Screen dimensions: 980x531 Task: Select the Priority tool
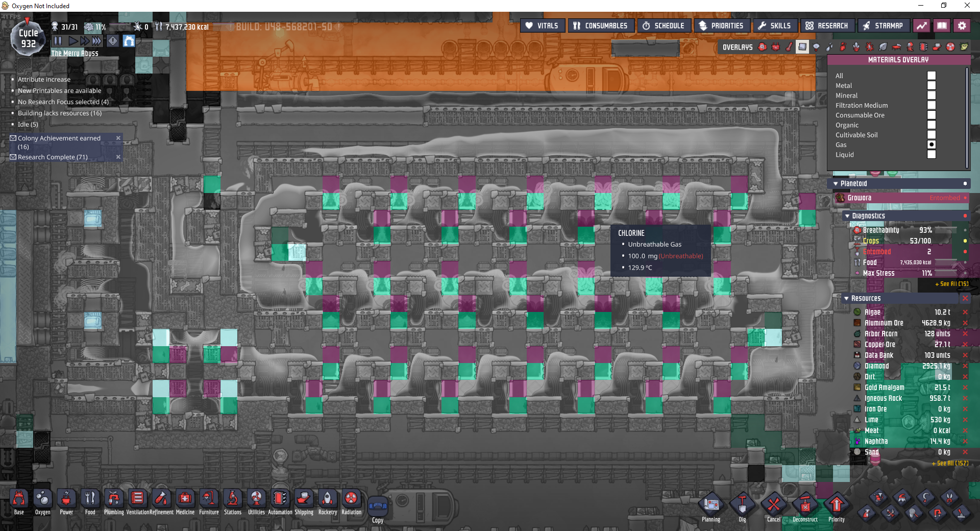click(836, 506)
